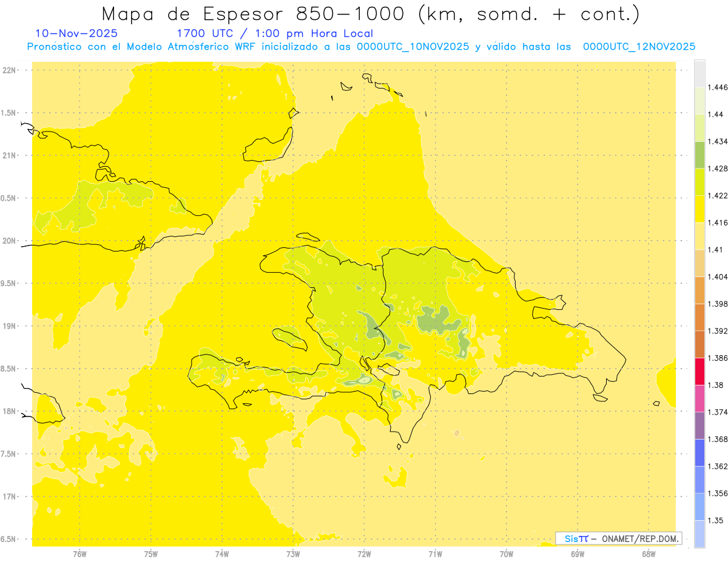Select the date label "10-Nov-2025"
Screen dimensions: 728x562
click(76, 33)
